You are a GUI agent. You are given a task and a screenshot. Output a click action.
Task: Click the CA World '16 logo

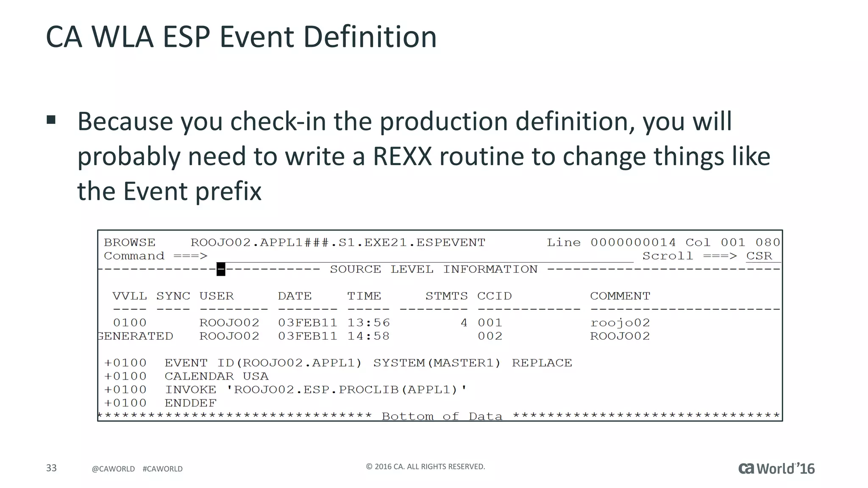[776, 469]
